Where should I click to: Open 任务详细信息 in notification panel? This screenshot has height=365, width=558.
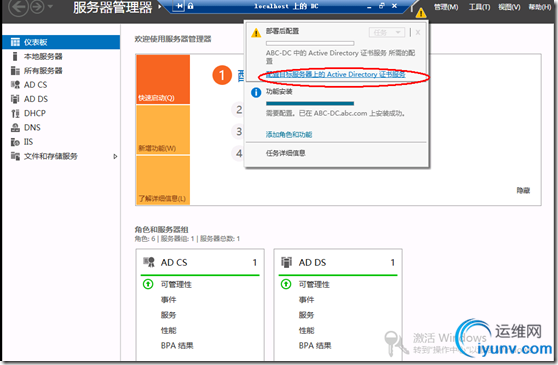[x=285, y=153]
